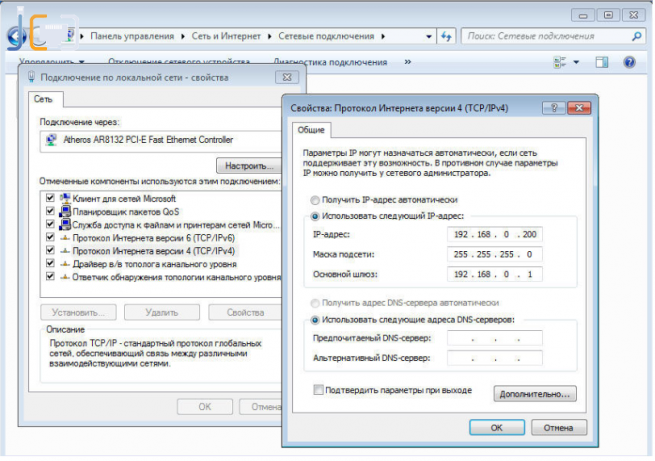The height and width of the screenshot is (461, 655).
Task: Click the Планировщик пакетов QoS component icon
Action: coord(65,211)
